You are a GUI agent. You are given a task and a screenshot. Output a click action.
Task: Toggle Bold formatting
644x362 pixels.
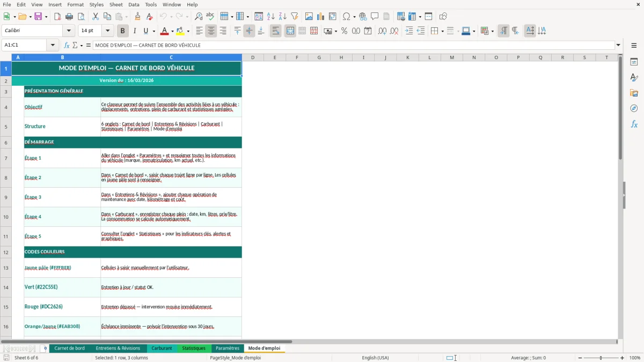pyautogui.click(x=123, y=31)
